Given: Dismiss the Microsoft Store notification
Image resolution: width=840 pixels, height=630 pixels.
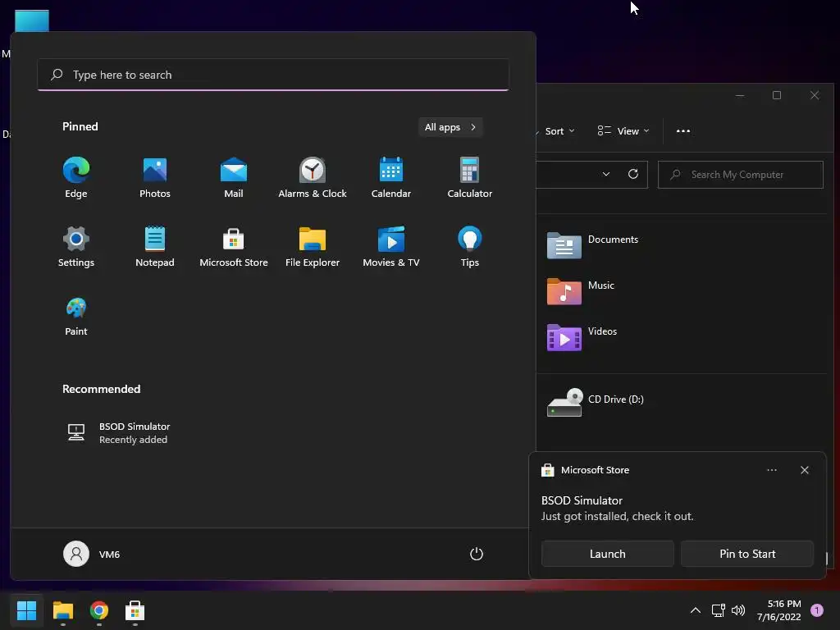Looking at the screenshot, I should click(805, 470).
